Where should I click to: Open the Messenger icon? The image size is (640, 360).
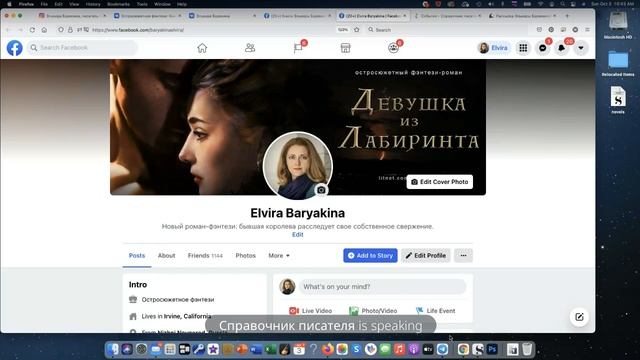542,48
